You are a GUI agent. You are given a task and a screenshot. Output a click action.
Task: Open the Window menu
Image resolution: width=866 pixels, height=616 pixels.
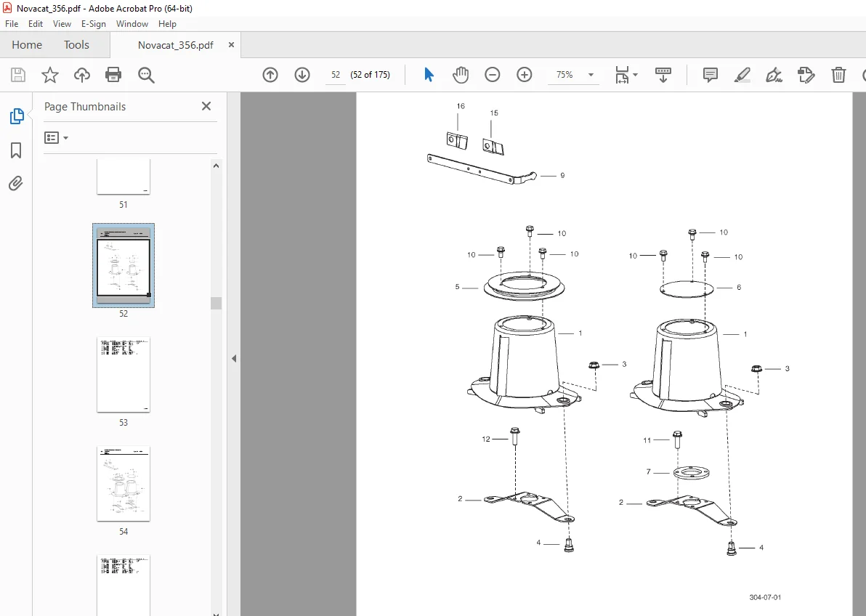(x=132, y=24)
